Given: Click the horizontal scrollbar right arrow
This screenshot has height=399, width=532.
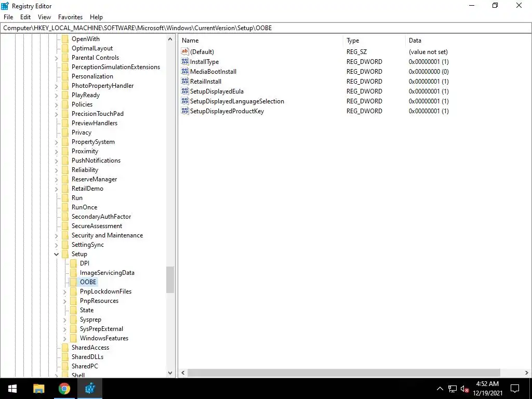Looking at the screenshot, I should pos(527,373).
